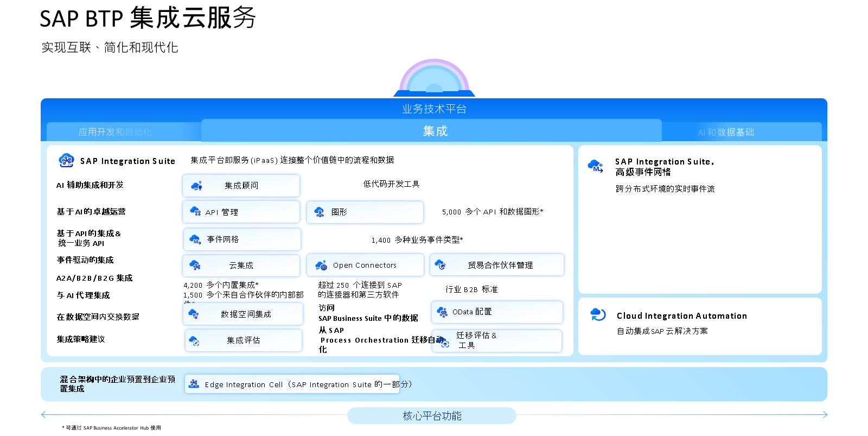Click the API 管理 cloud icon
Screen dimensions: 868x436
[x=195, y=211]
